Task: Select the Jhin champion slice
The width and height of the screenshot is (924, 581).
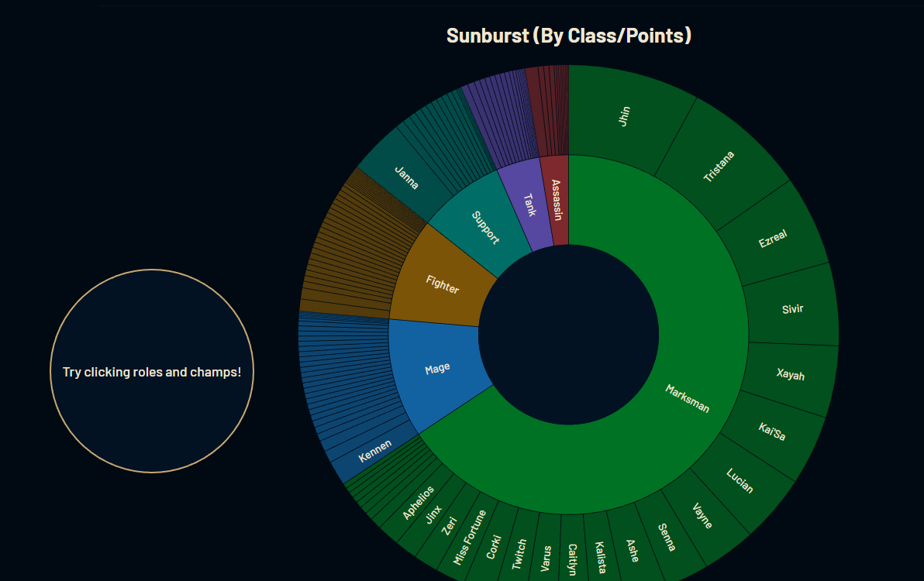Action: click(625, 116)
